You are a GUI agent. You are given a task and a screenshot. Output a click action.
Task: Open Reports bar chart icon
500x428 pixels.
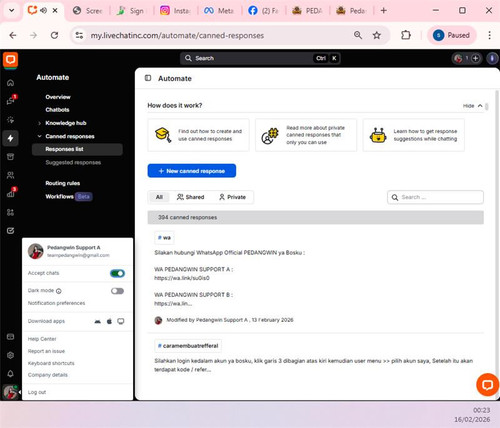point(10,193)
